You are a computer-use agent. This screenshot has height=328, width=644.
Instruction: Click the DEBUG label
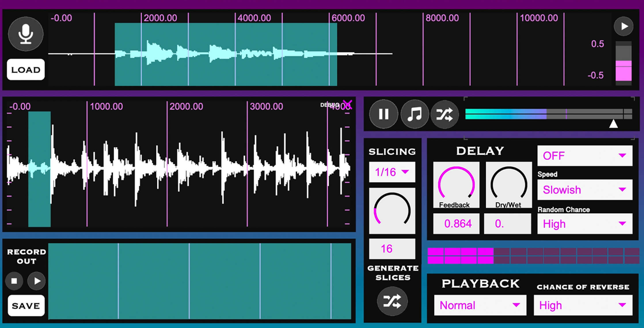pos(329,105)
